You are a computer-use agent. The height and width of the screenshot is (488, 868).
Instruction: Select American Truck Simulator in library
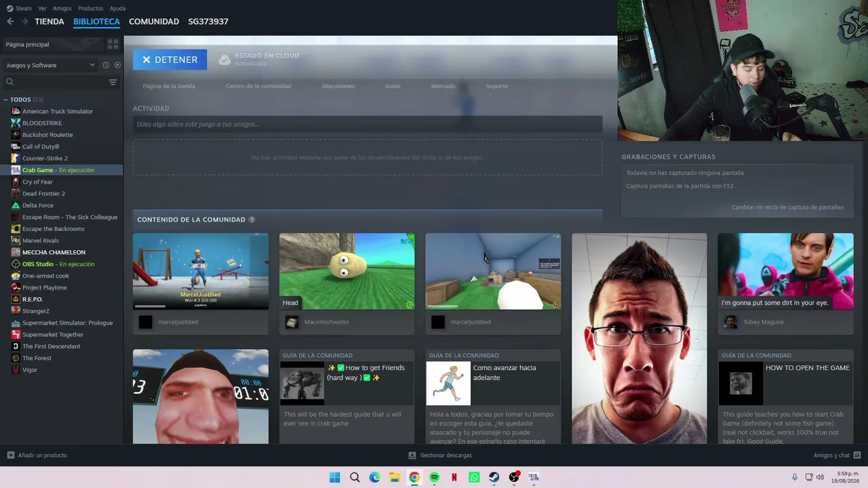coord(58,111)
